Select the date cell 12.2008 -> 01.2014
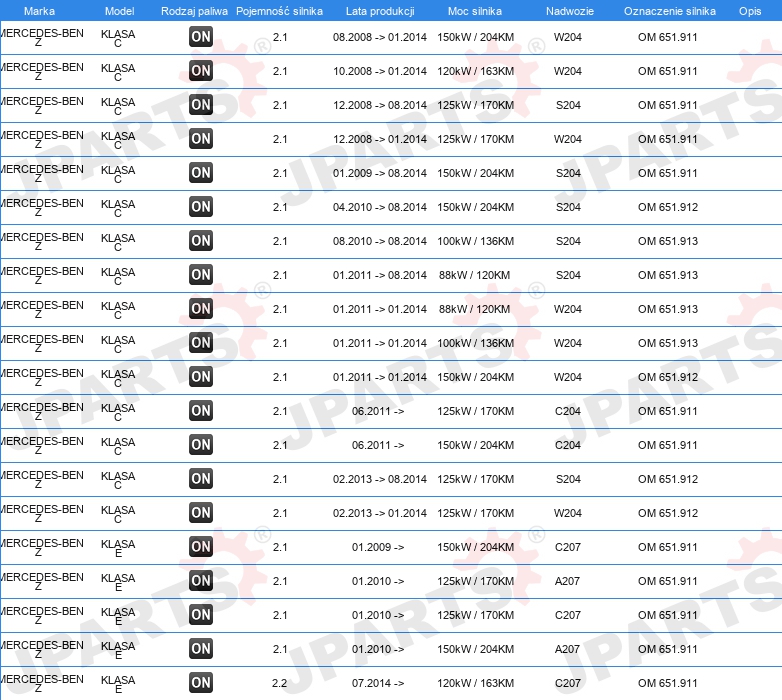782x700 pixels. click(380, 139)
